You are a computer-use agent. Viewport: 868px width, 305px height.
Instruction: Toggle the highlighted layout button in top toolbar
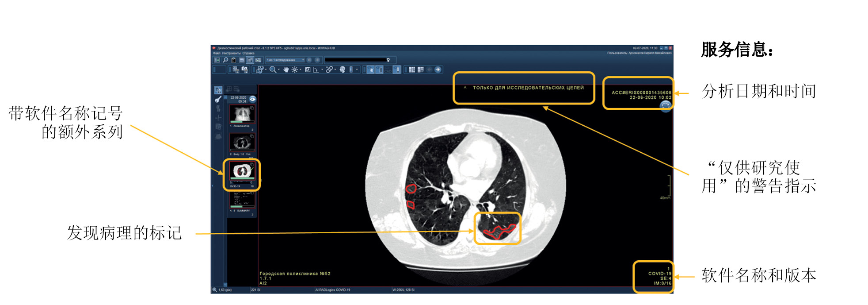coord(250,60)
